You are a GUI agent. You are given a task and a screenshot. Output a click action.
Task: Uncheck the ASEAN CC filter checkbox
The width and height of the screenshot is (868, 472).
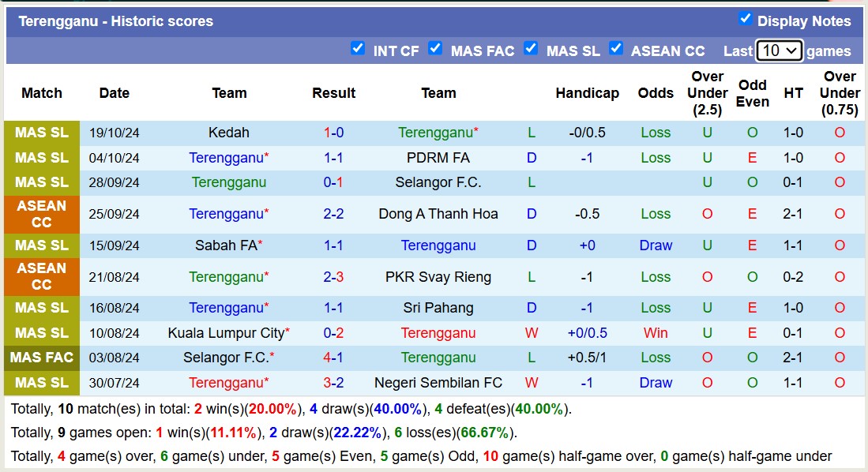[x=616, y=48]
